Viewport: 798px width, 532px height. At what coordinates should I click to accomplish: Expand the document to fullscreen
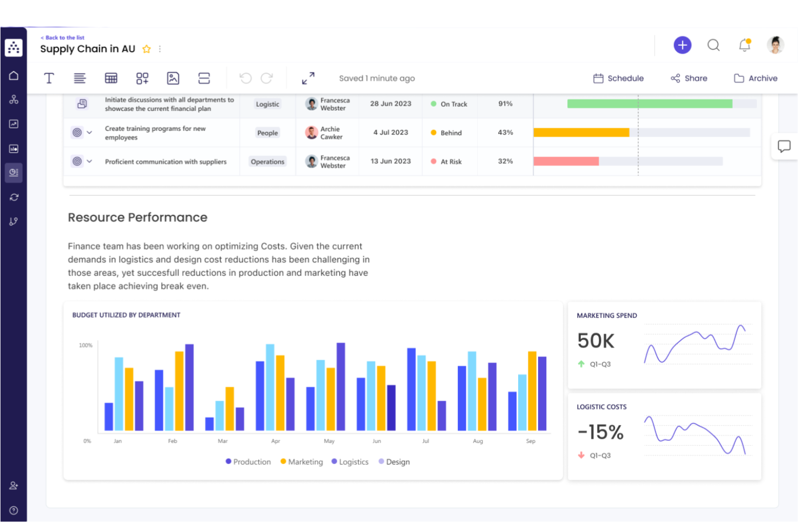[x=308, y=78]
